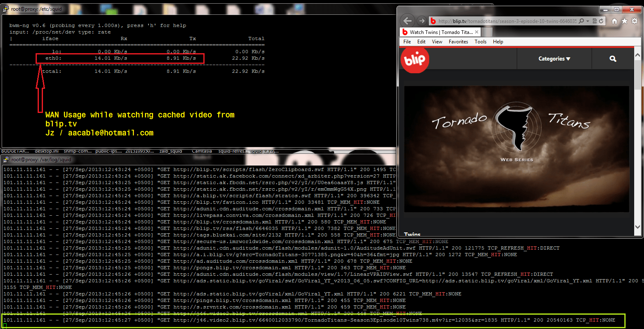Open the Favorites menu
The image size is (644, 329).
tap(458, 42)
